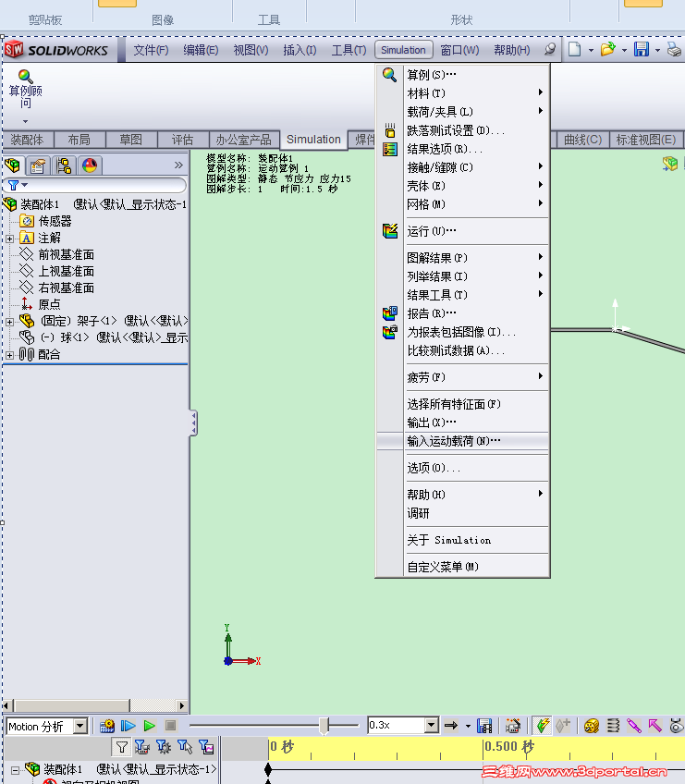The height and width of the screenshot is (784, 685).
Task: Expand hidden manager tabs chevron
Action: point(178,165)
